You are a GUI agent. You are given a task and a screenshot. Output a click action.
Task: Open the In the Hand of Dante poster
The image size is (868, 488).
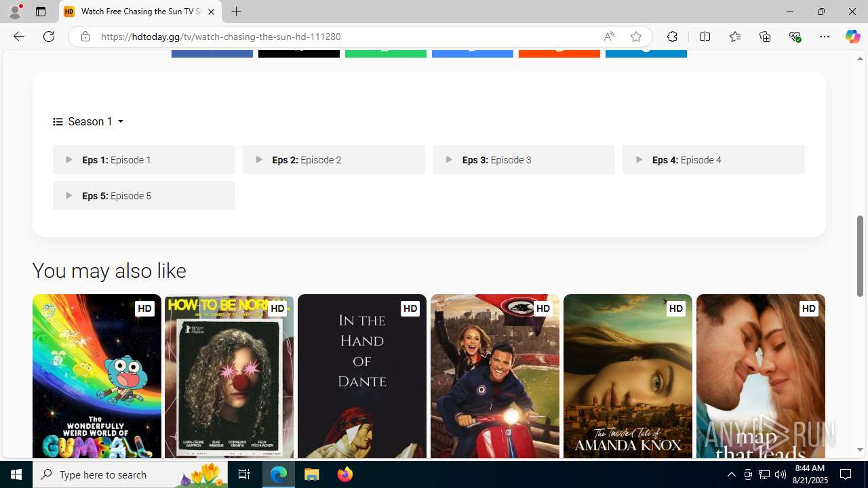pyautogui.click(x=362, y=376)
